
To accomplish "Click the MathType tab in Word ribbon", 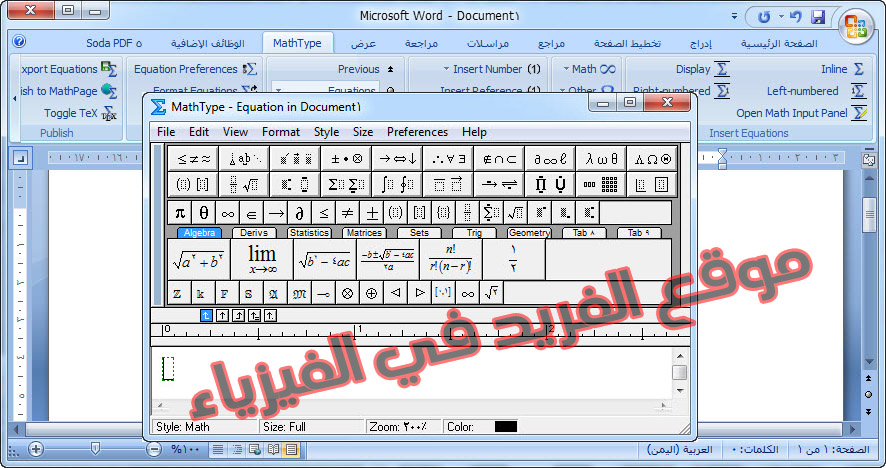I will [297, 43].
